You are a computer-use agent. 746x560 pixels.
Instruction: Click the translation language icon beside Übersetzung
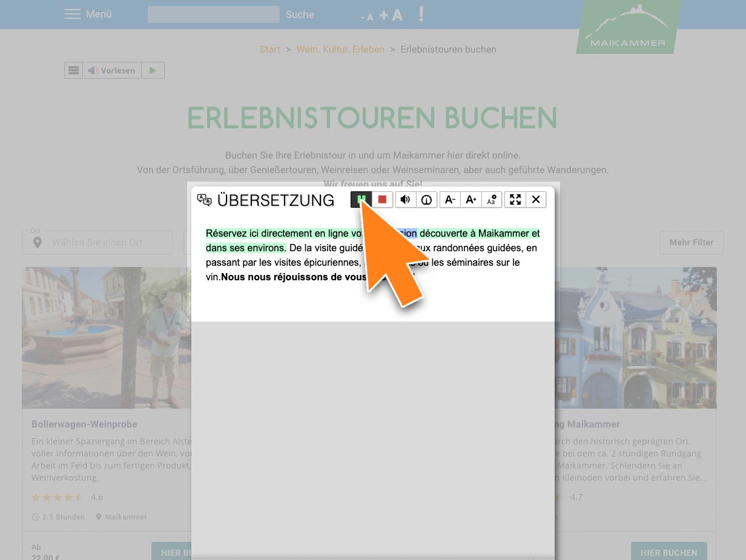click(x=205, y=200)
